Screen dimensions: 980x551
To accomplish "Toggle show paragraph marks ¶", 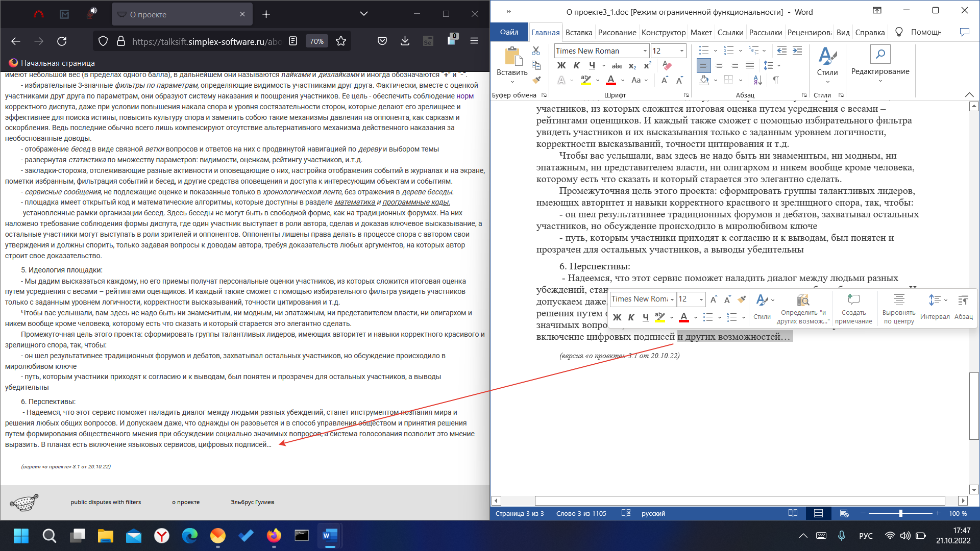I will [x=776, y=80].
